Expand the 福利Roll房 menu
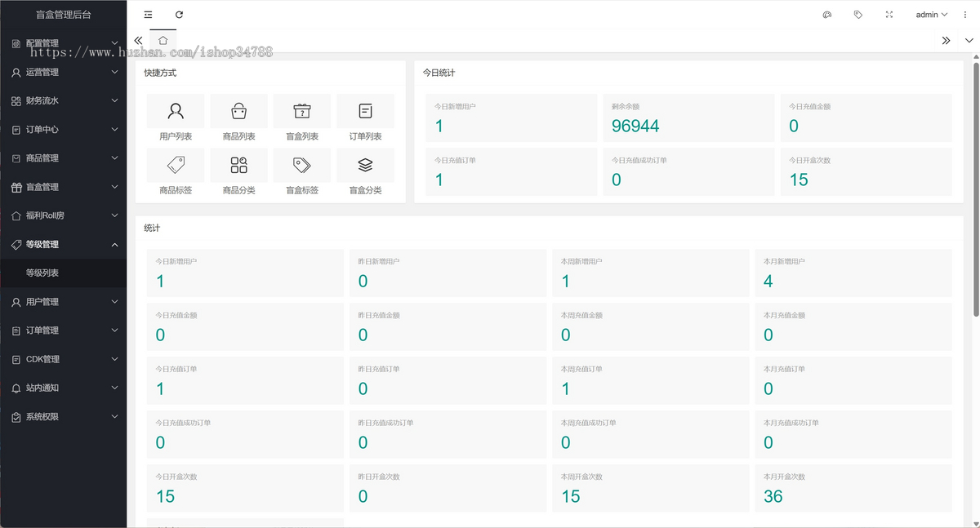 click(64, 215)
